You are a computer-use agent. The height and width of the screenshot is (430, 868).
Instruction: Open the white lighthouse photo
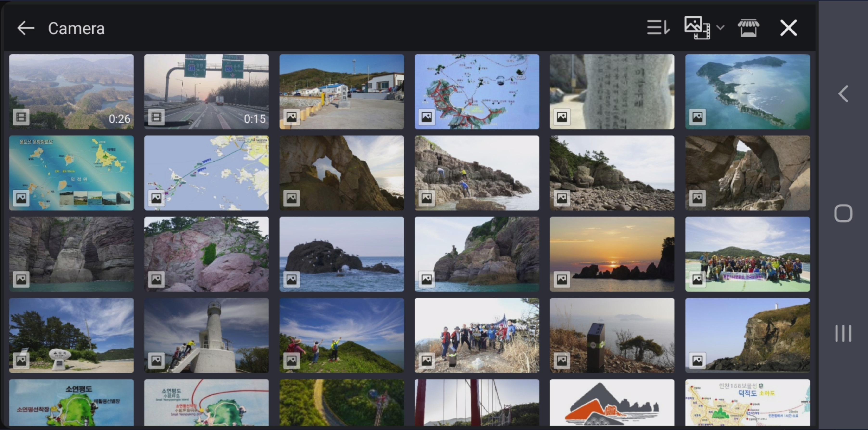[x=207, y=335]
